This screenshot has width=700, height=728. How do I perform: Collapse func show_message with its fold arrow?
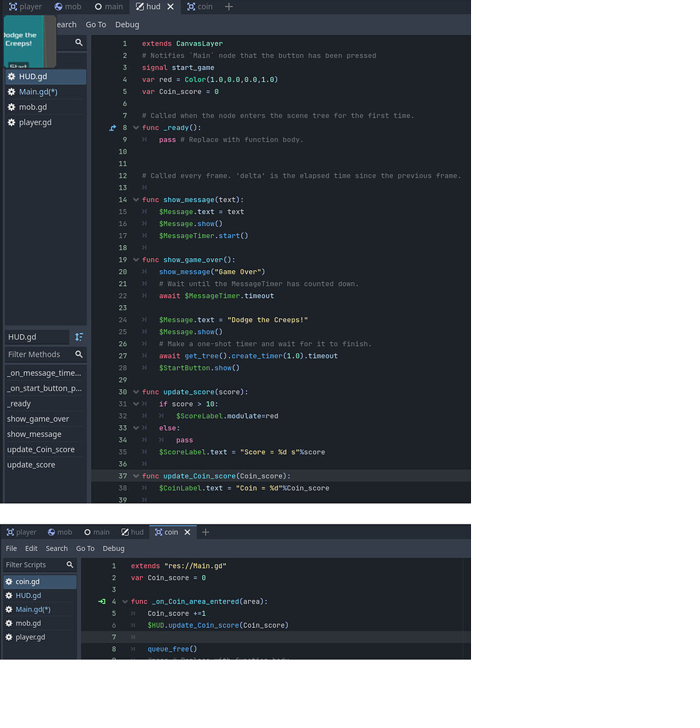[x=135, y=199]
